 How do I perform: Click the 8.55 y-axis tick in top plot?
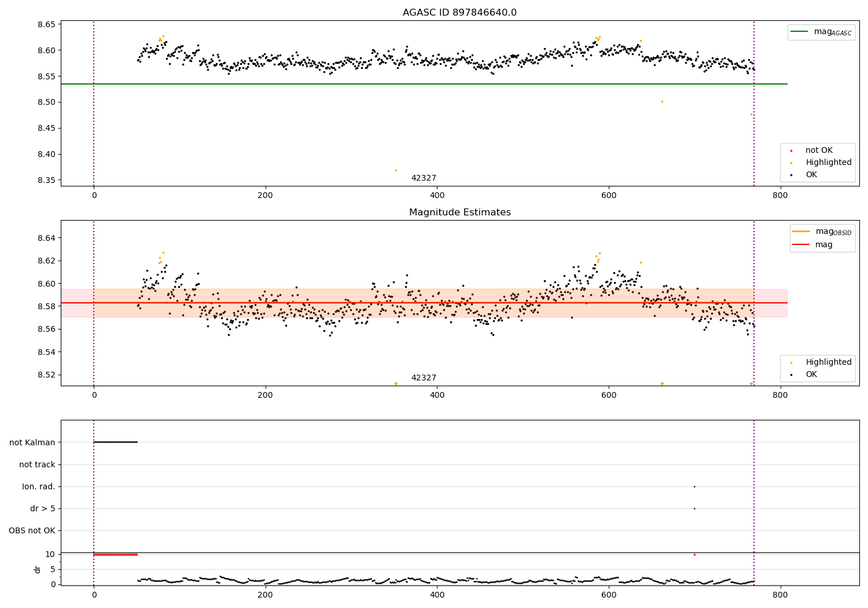(46, 76)
